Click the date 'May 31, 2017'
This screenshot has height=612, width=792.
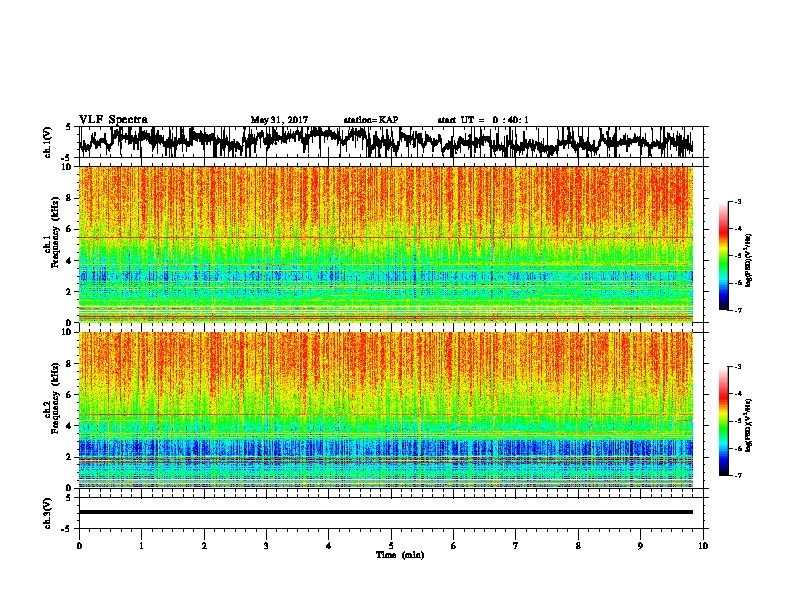[x=279, y=120]
